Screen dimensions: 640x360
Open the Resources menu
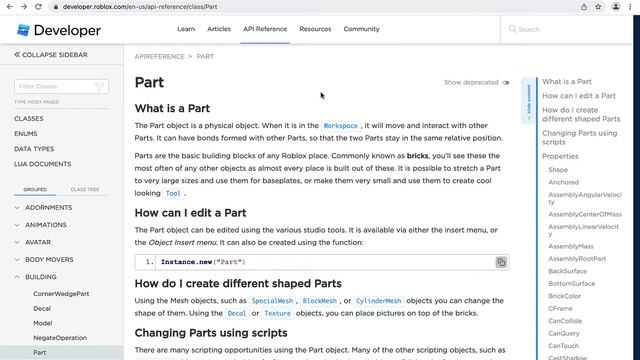315,29
